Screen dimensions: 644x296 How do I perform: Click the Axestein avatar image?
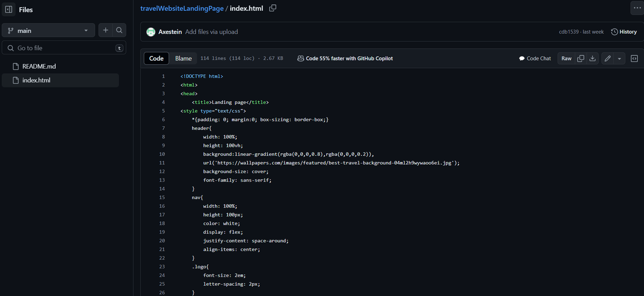pyautogui.click(x=151, y=32)
